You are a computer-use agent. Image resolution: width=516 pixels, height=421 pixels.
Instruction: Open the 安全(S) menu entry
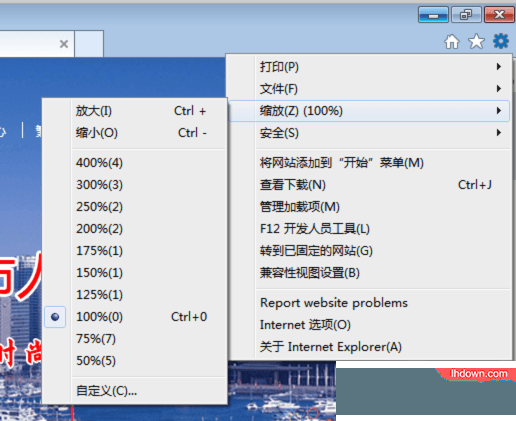coord(369,133)
